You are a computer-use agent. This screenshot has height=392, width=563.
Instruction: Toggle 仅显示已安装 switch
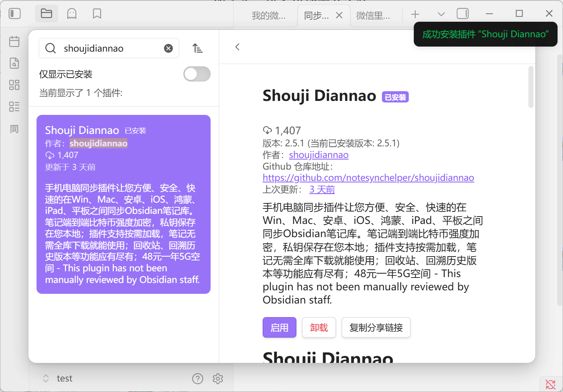tap(197, 74)
